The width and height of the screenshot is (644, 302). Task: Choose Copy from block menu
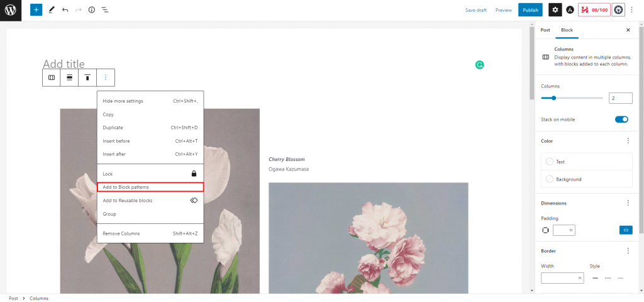[x=150, y=115]
